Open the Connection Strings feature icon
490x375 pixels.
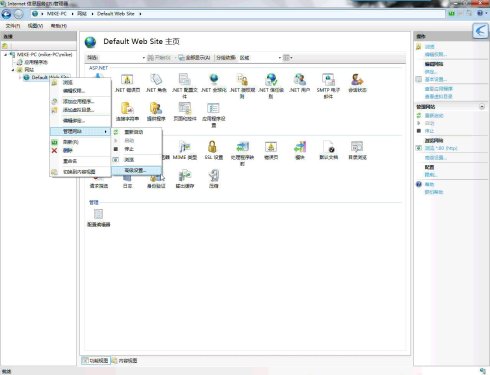127,112
